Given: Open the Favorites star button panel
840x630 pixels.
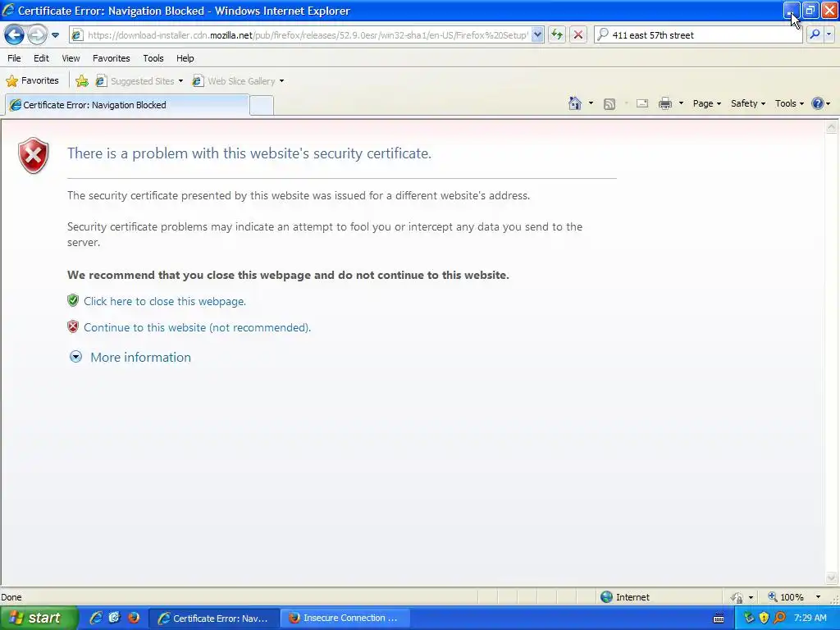Looking at the screenshot, I should (32, 81).
